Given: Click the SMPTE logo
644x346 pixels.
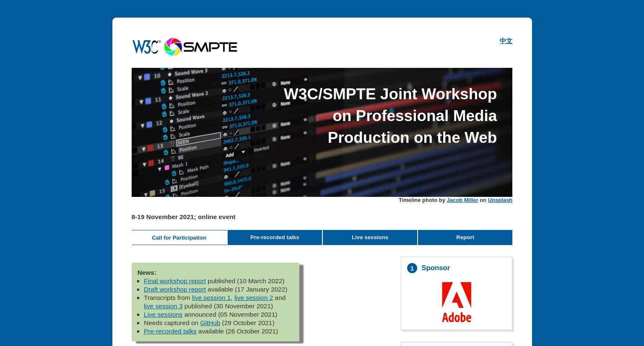Looking at the screenshot, I should tap(200, 47).
